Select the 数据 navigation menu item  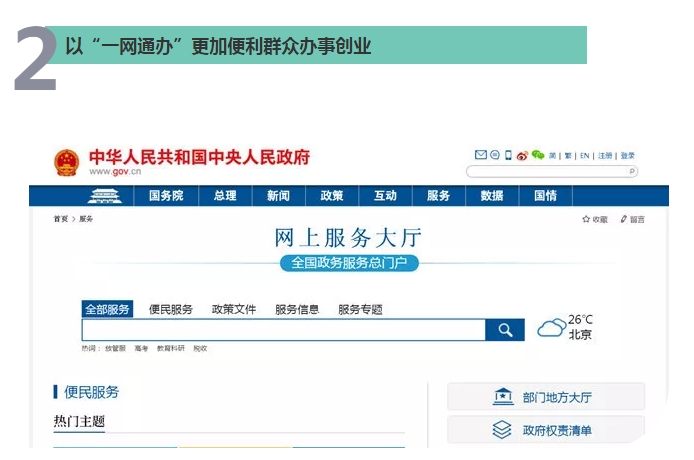coord(492,196)
